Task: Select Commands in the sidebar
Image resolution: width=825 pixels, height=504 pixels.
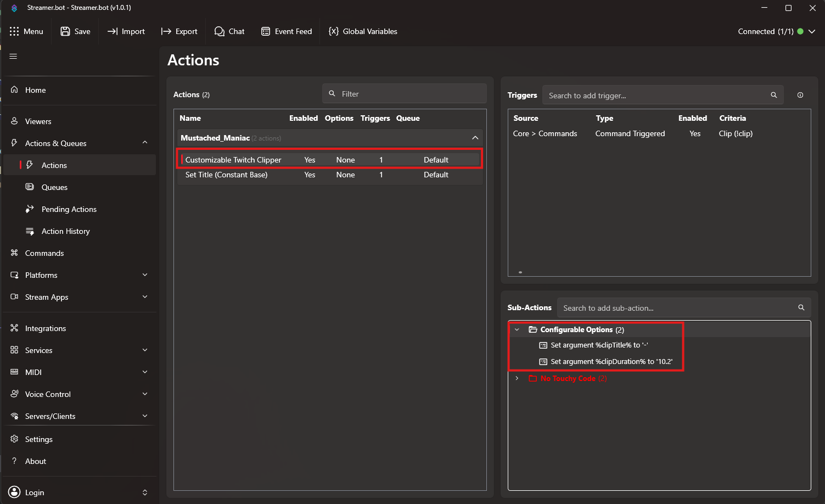Action: [x=44, y=253]
